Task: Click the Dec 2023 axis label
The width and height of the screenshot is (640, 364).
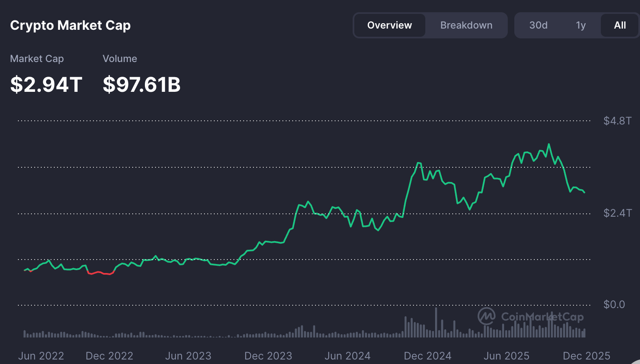Action: coord(268,356)
